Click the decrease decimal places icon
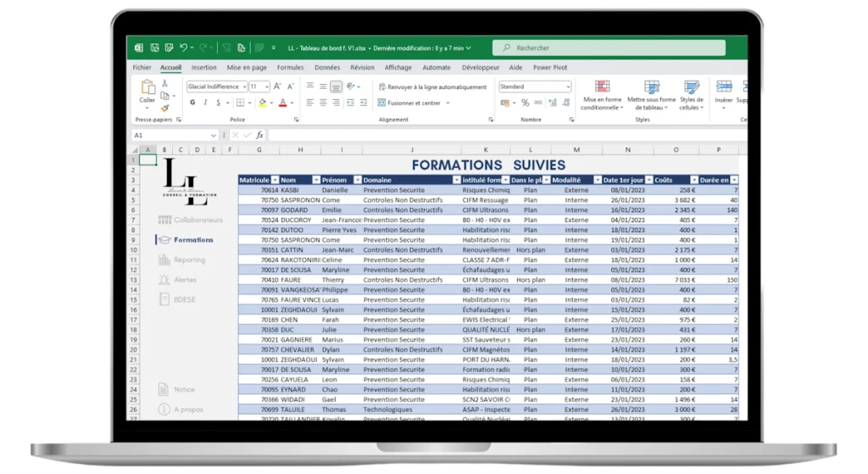Viewport: 868px width, 474px height. tap(565, 103)
